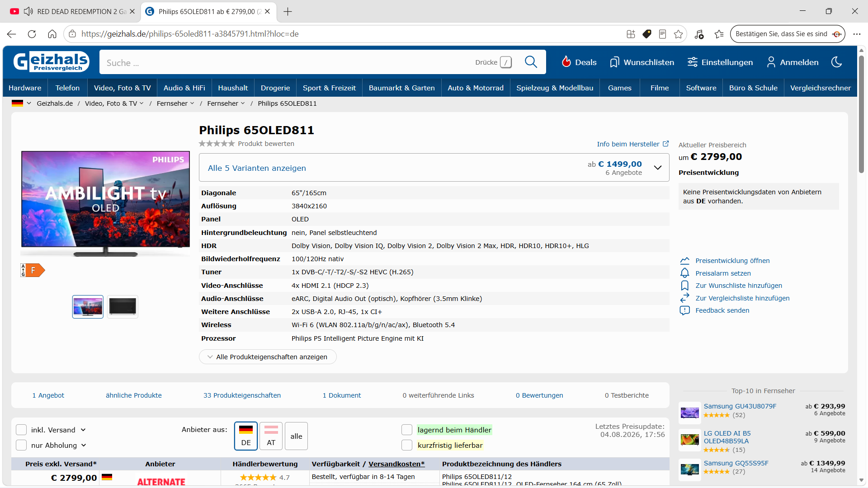Image resolution: width=868 pixels, height=488 pixels.
Task: Select alle vendor countries
Action: [x=296, y=436]
